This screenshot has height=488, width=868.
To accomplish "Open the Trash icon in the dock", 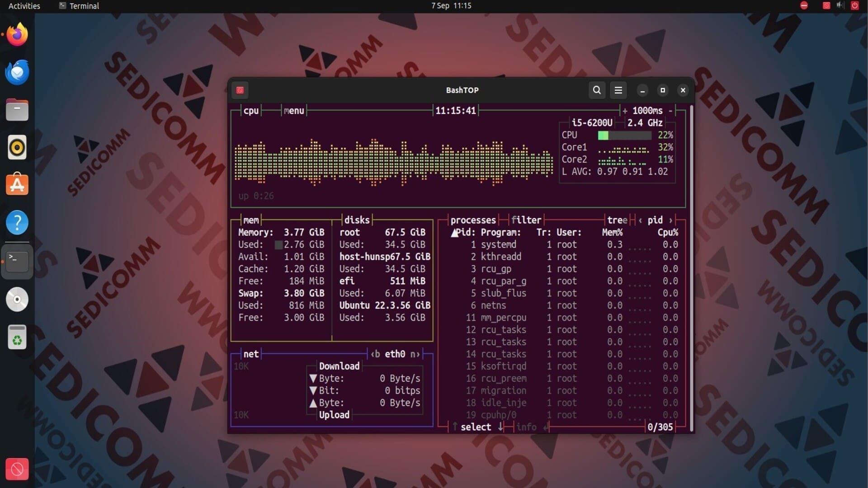I will point(17,338).
